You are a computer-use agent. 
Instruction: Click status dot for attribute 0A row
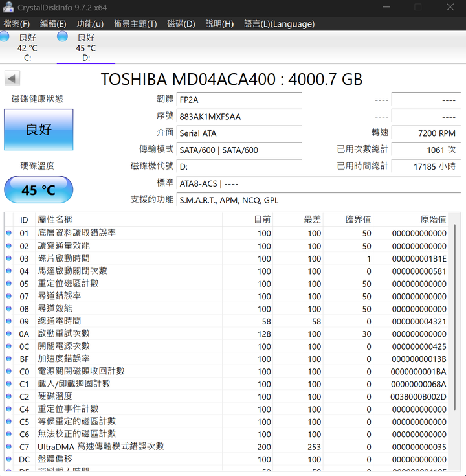(9, 334)
